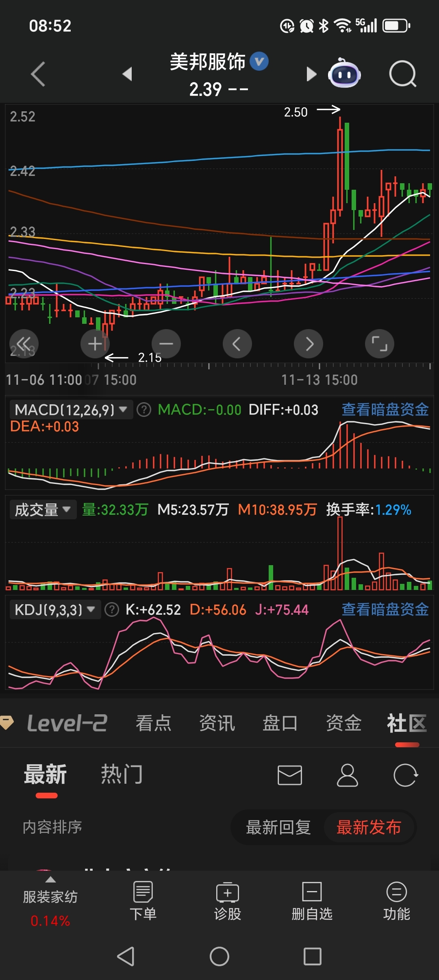This screenshot has width=439, height=980.
Task: Tap the 11-13 15:00 time axis label
Action: pos(319,380)
